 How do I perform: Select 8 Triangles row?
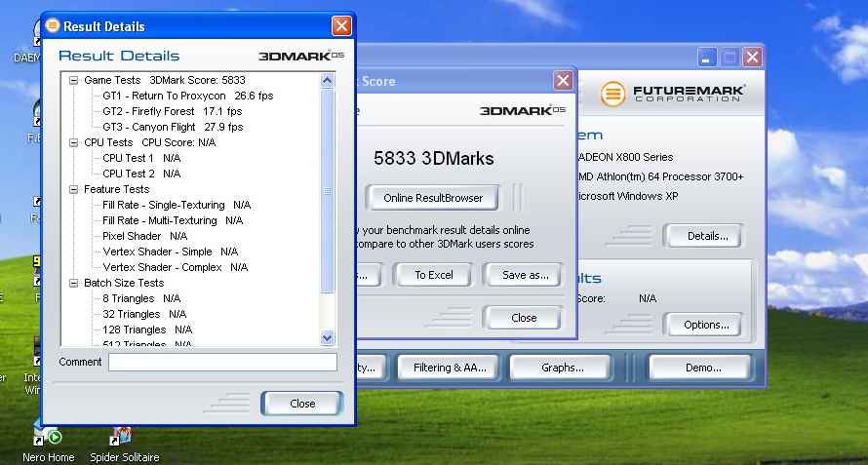pyautogui.click(x=141, y=298)
